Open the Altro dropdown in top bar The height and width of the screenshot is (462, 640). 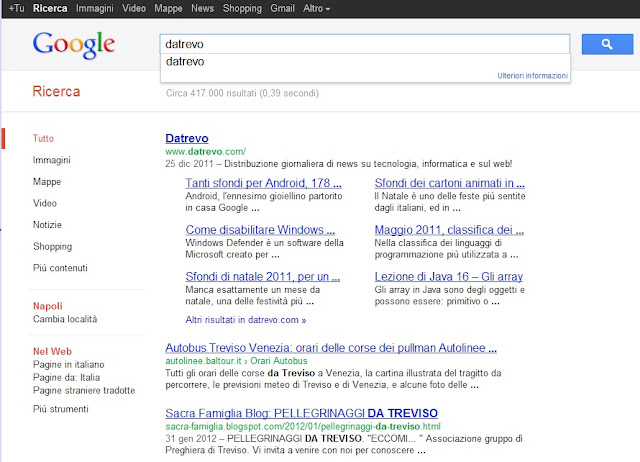point(316,8)
